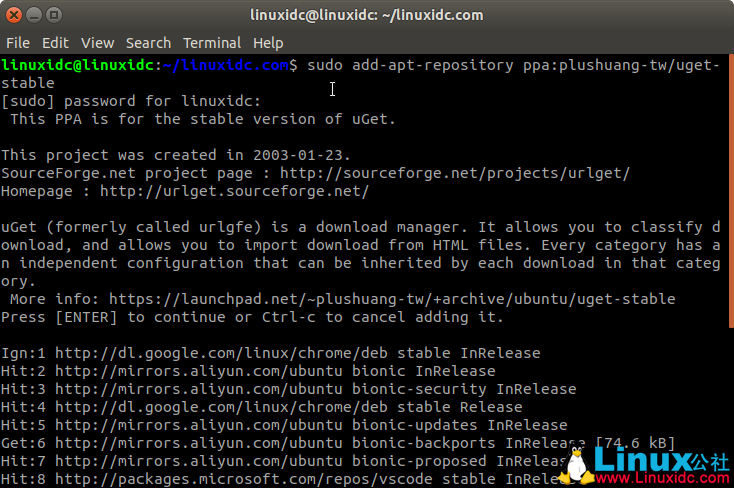Open the File menu
The image size is (734, 488).
tap(18, 43)
